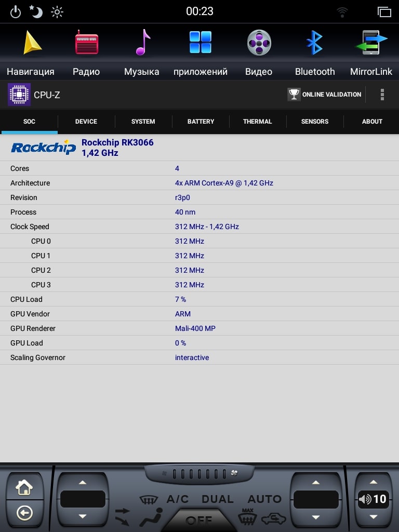Tap the приложений label
The height and width of the screenshot is (532, 399).
click(201, 72)
